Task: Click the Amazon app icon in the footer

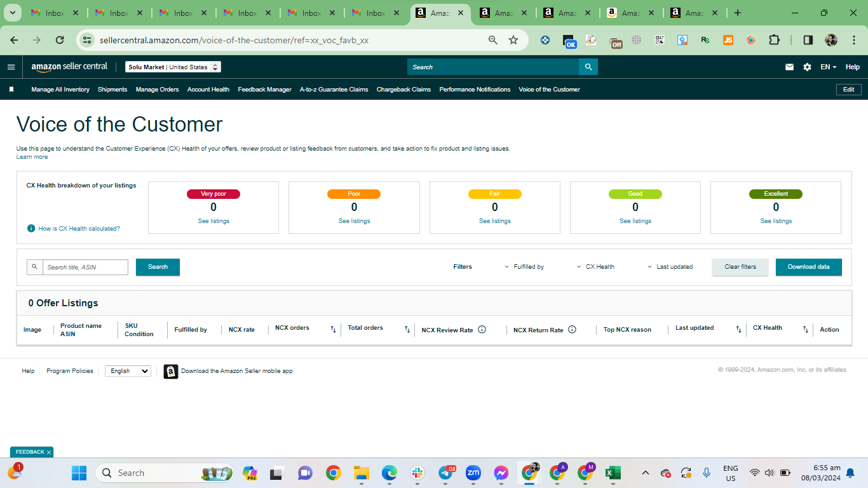Action: pos(171,371)
